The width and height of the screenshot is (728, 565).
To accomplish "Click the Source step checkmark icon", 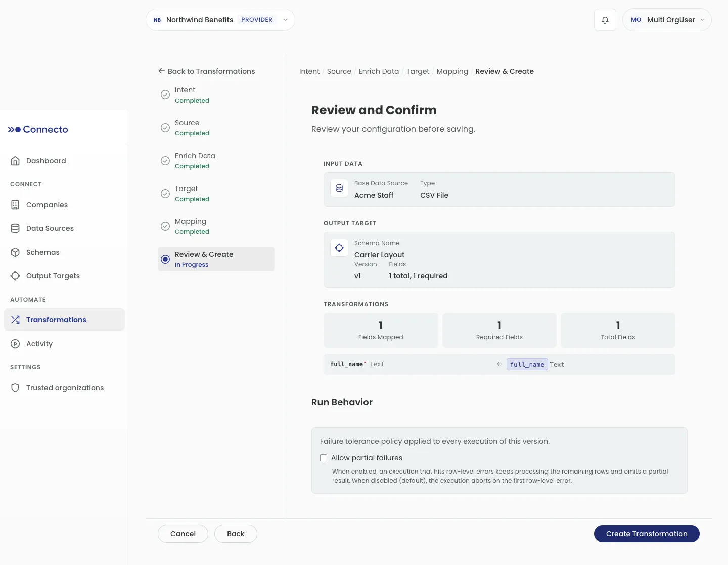I will 165,128.
